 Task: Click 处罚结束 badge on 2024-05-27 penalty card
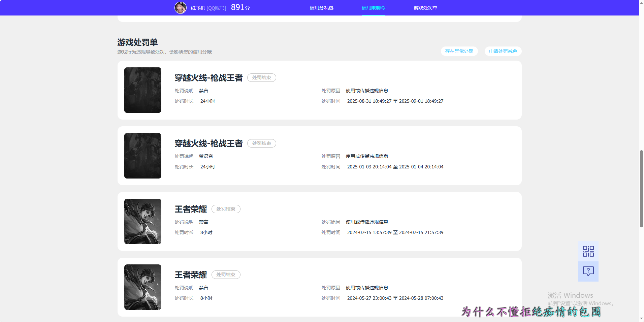coord(226,275)
